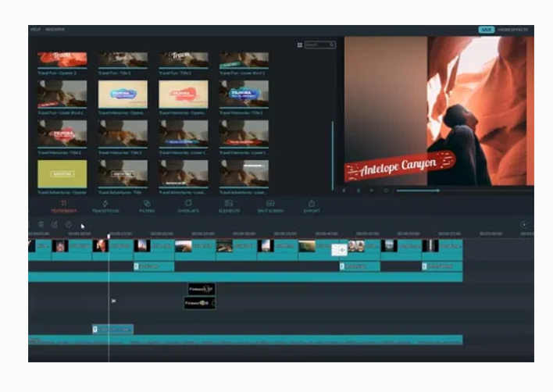
Task: Click the white transition icon between video clips
Action: [339, 250]
